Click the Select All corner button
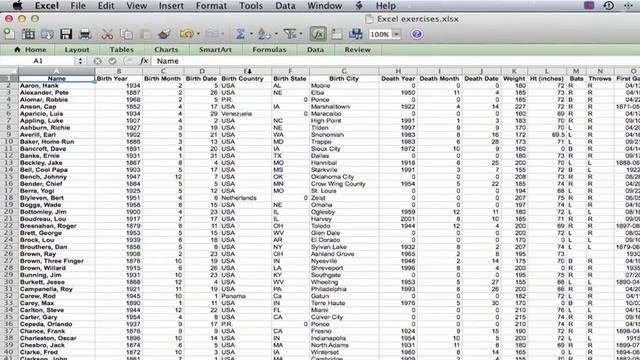 [9, 71]
